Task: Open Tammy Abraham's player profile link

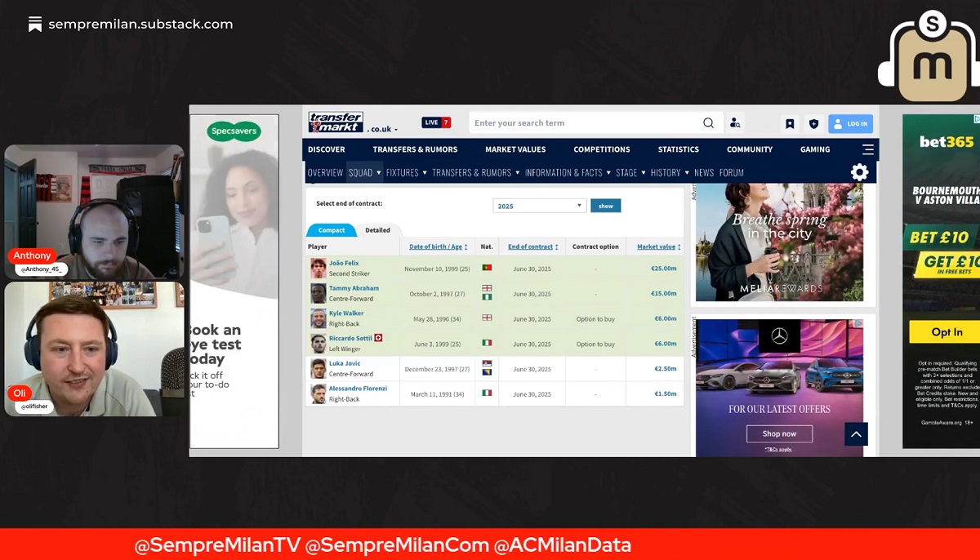Action: click(x=354, y=288)
